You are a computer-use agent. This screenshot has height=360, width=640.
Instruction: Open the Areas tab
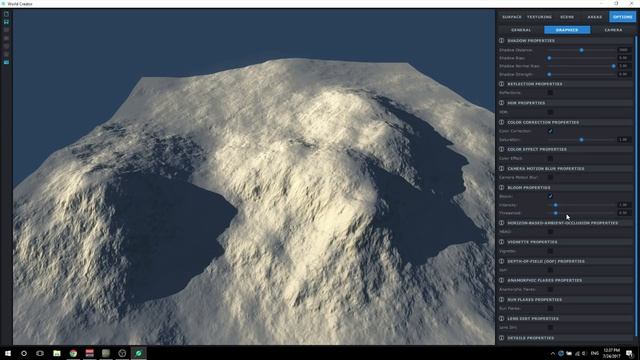coord(595,17)
